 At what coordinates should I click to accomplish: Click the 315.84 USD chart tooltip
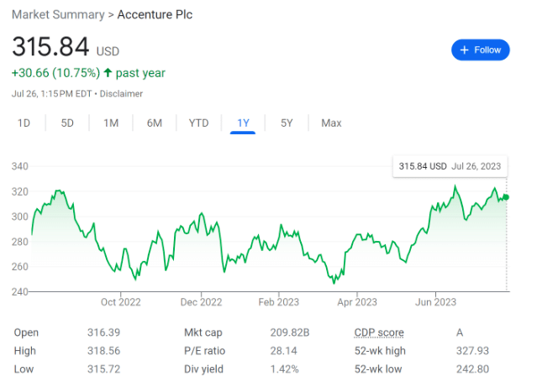(x=450, y=166)
